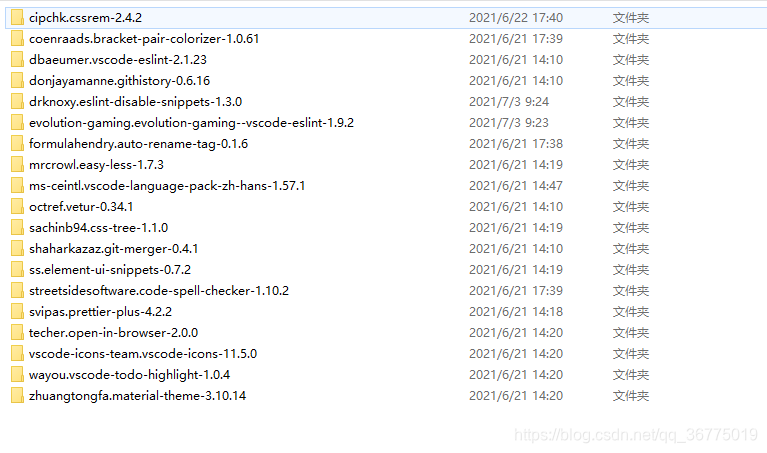Click the folder icon for evolution-gaming vscode-eslint-1.9.2
The width and height of the screenshot is (767, 453).
click(x=17, y=123)
